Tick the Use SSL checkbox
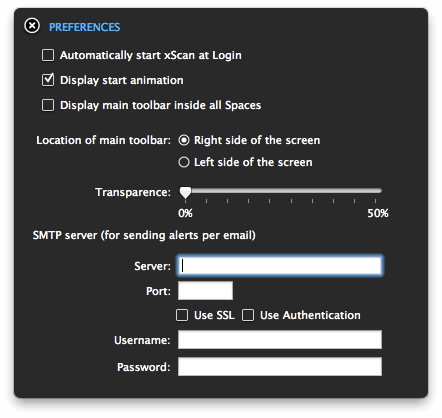442x418 pixels. click(182, 315)
